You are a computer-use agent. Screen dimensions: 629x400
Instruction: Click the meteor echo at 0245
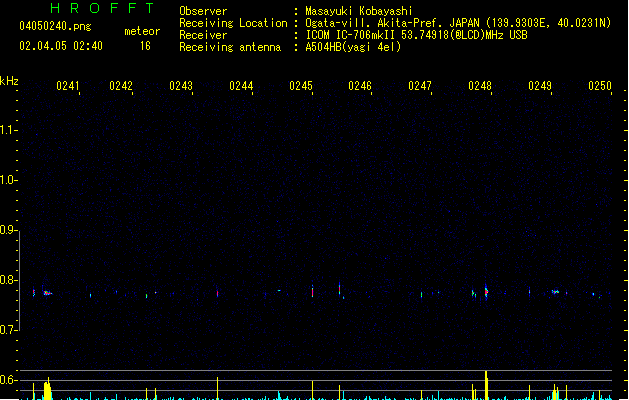click(x=312, y=291)
